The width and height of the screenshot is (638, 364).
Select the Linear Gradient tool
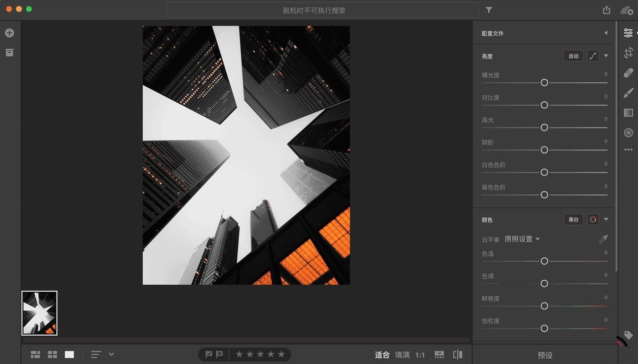click(628, 113)
